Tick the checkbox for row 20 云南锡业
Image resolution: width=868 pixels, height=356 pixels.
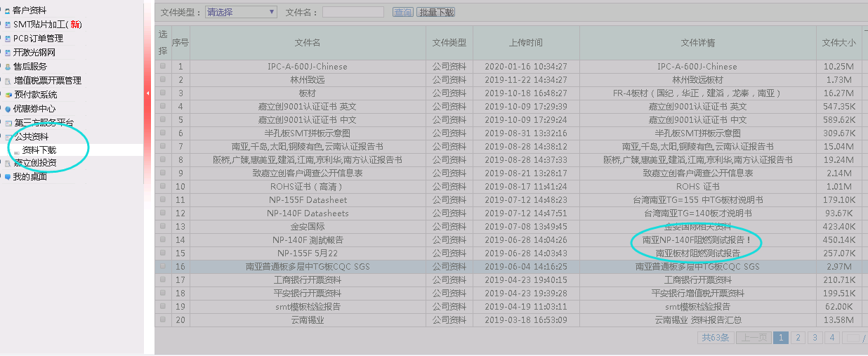click(164, 320)
